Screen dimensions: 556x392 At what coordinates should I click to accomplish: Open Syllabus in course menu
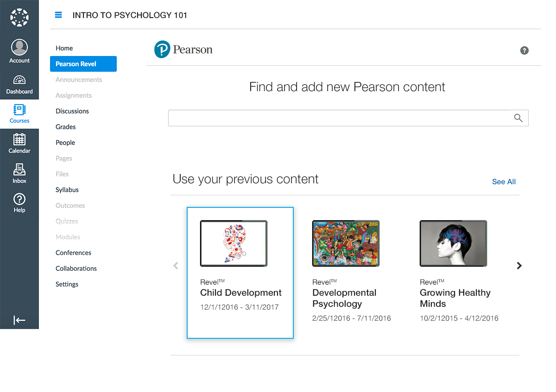click(x=67, y=190)
